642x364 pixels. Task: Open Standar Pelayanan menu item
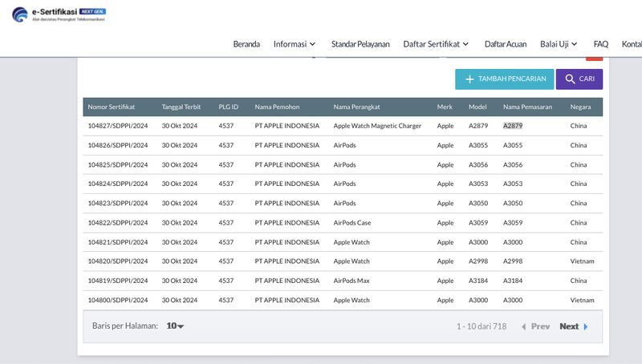click(x=360, y=44)
